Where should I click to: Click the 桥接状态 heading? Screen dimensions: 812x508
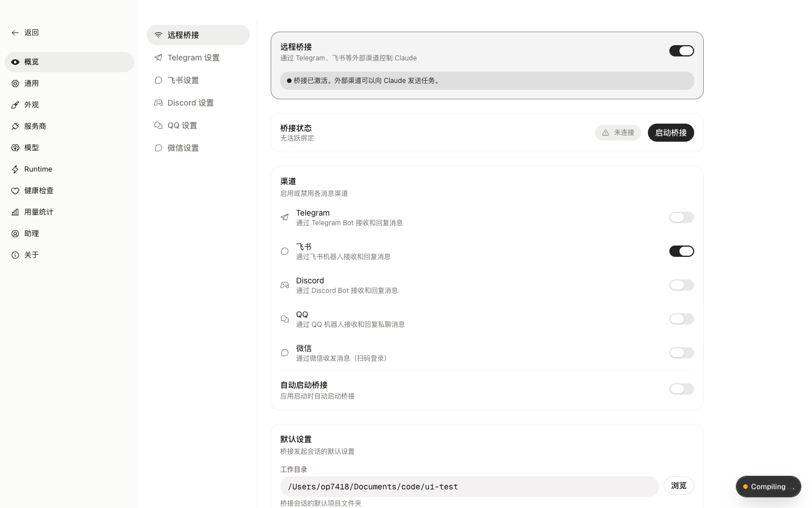(x=296, y=128)
